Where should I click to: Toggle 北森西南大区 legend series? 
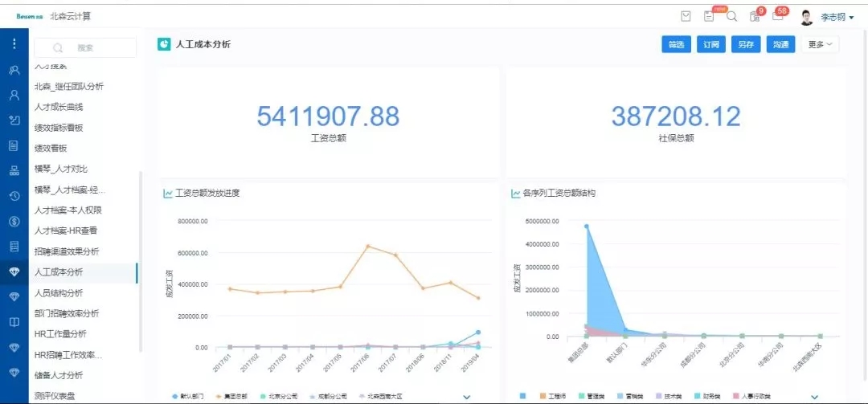click(380, 397)
